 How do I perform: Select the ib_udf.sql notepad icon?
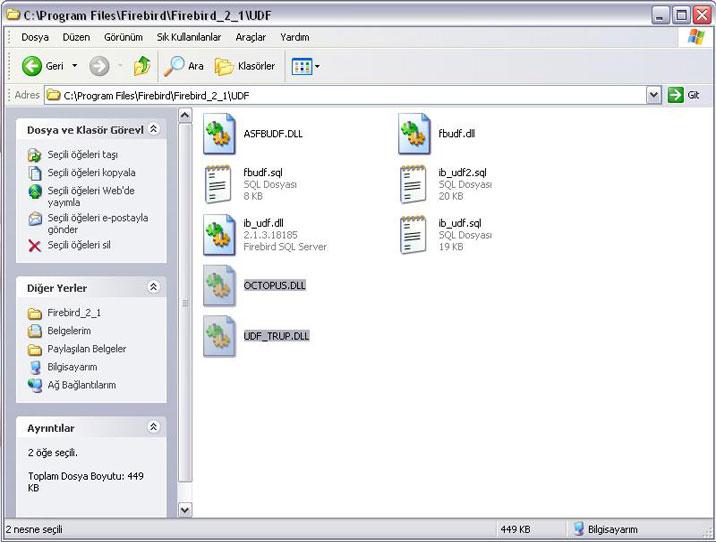pyautogui.click(x=413, y=235)
